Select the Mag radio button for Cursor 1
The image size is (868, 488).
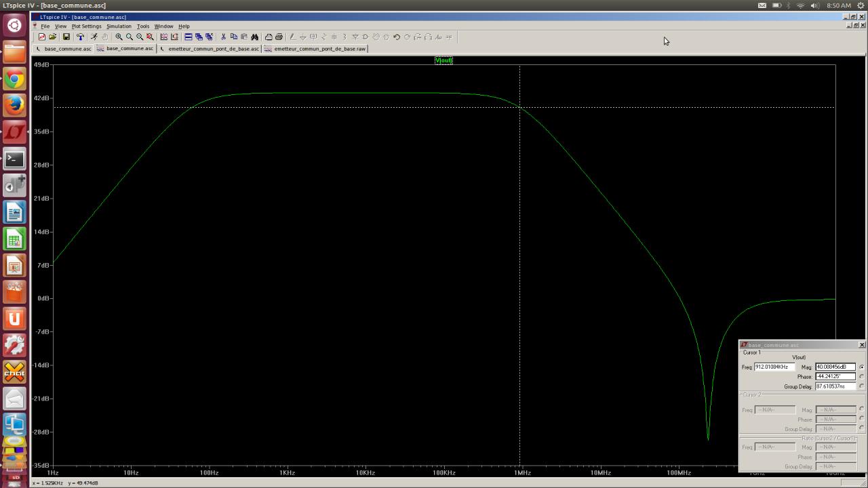861,367
